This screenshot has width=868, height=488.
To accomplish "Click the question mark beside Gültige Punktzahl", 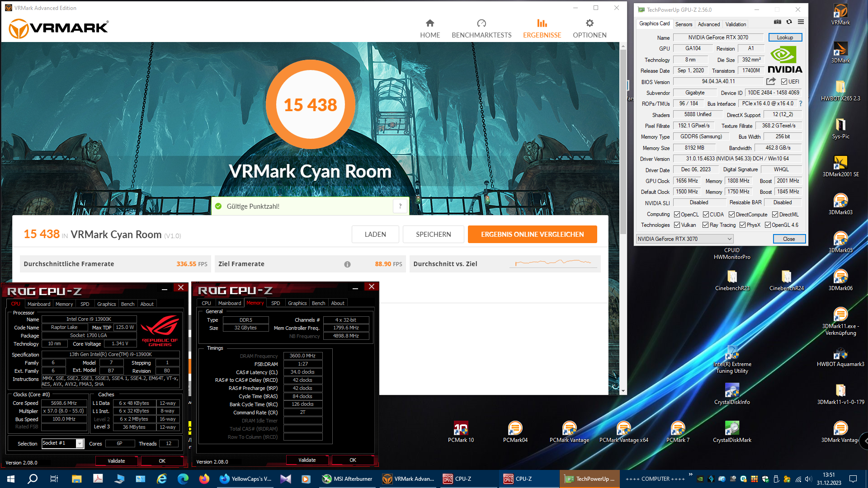I will coord(400,206).
